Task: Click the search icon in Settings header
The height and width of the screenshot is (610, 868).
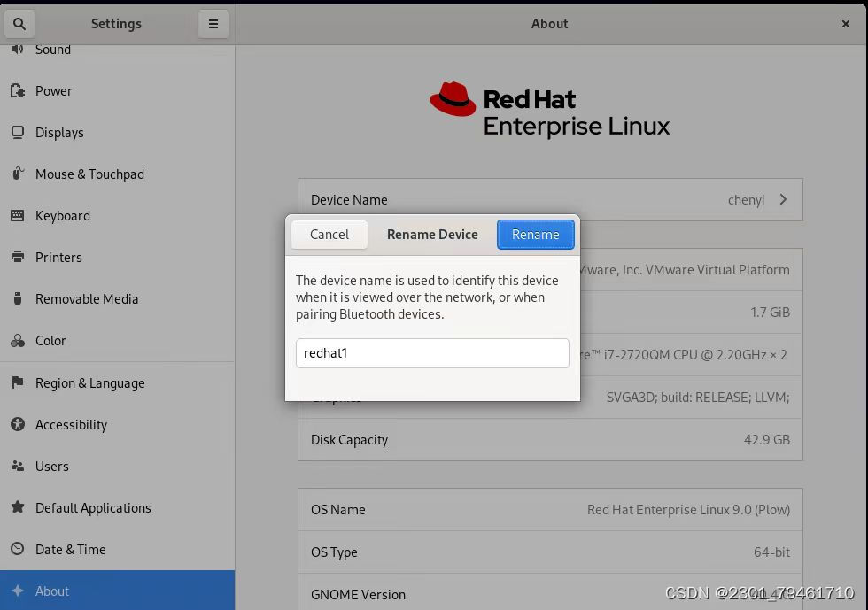Action: 19,24
